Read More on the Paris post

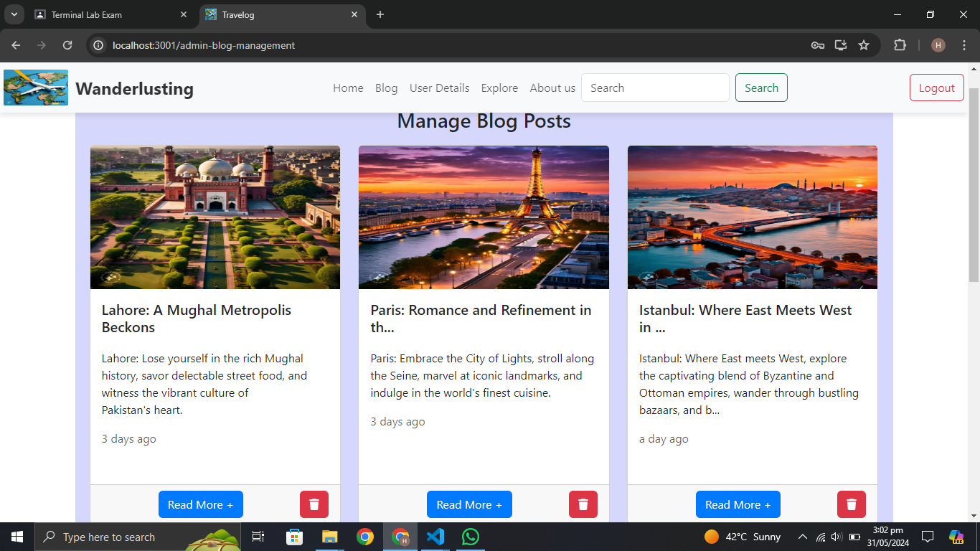469,504
